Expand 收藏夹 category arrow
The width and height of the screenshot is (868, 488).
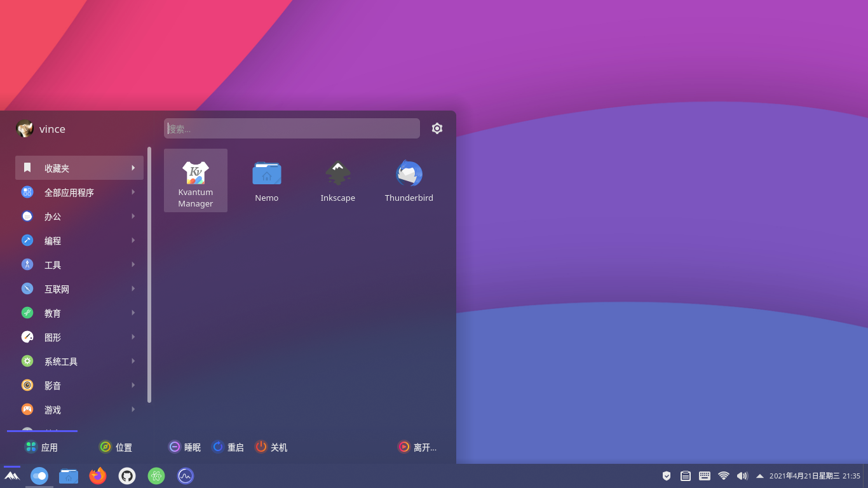point(133,168)
